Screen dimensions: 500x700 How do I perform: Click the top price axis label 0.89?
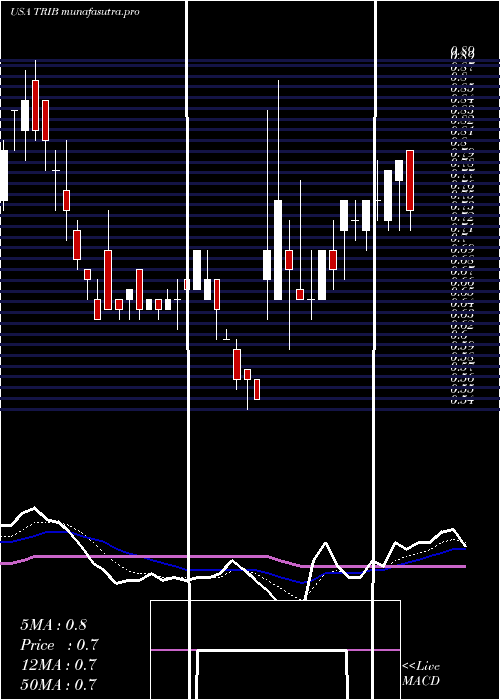tap(462, 51)
